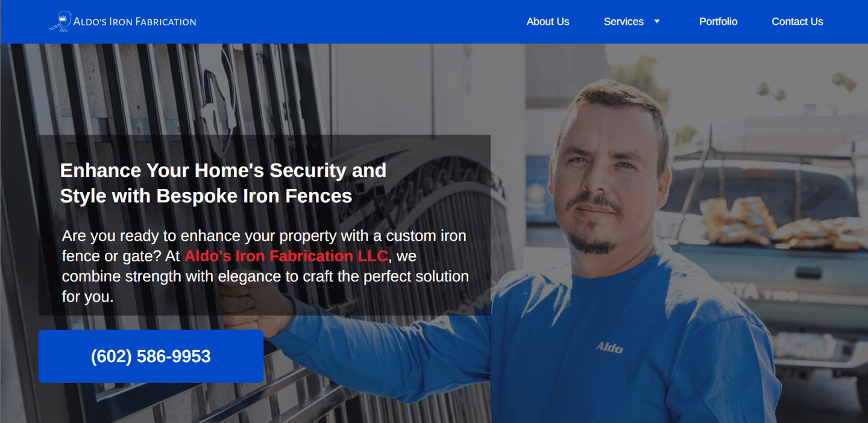Screen dimensions: 868x423
Task: Go to the About Us page
Action: (547, 22)
